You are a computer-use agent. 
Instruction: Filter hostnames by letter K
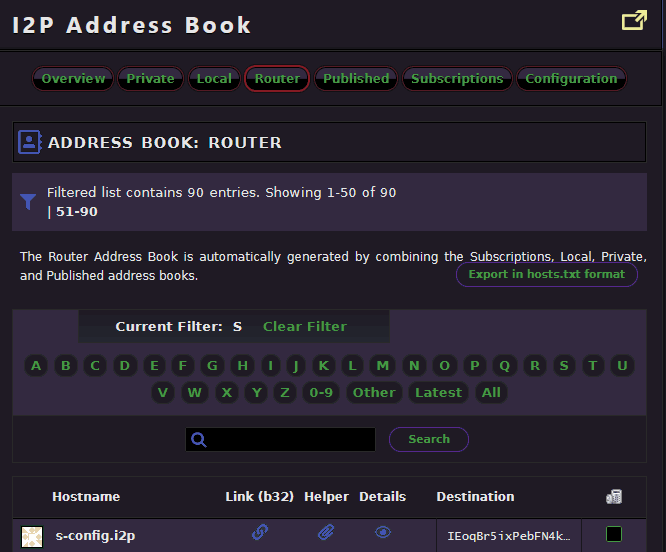coord(324,366)
